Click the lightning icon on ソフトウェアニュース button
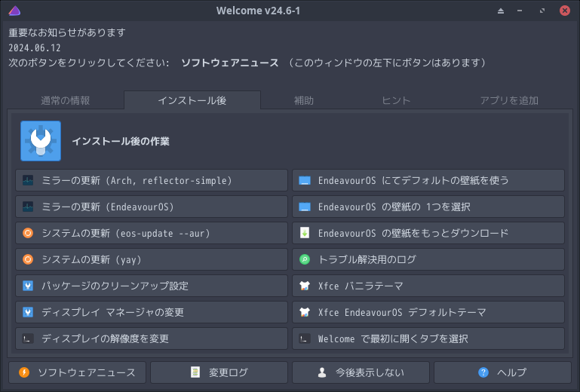Screen dimensions: 580x392 (24, 372)
